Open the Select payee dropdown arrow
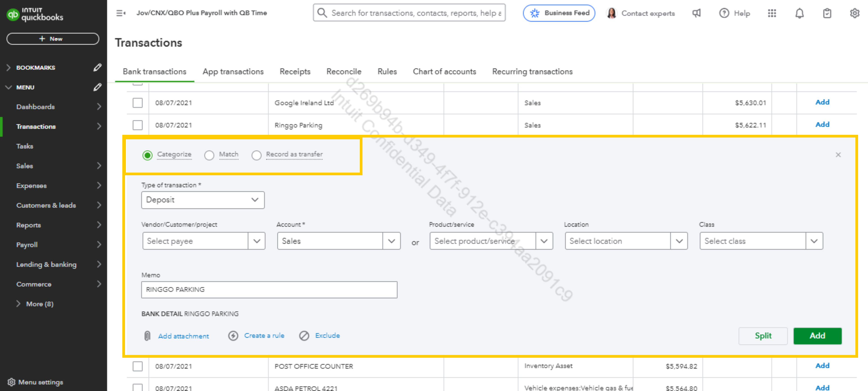Screen dimensions: 868x391 point(257,241)
